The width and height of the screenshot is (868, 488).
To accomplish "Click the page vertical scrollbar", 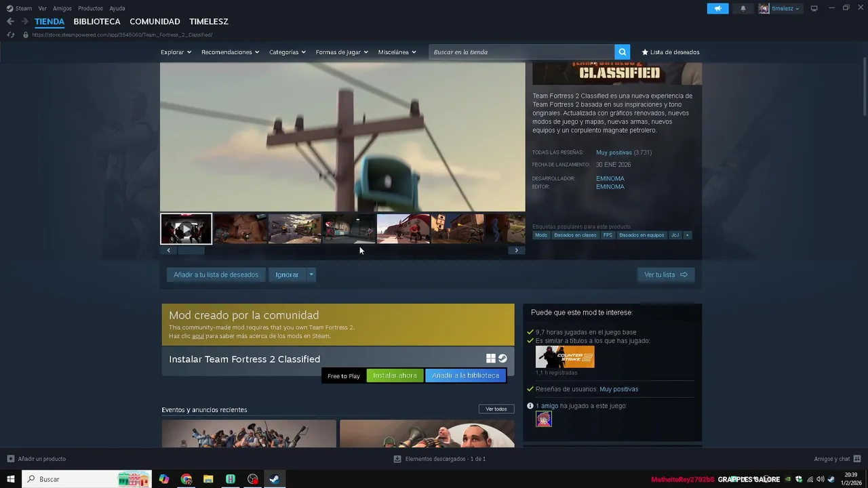I will [864, 86].
